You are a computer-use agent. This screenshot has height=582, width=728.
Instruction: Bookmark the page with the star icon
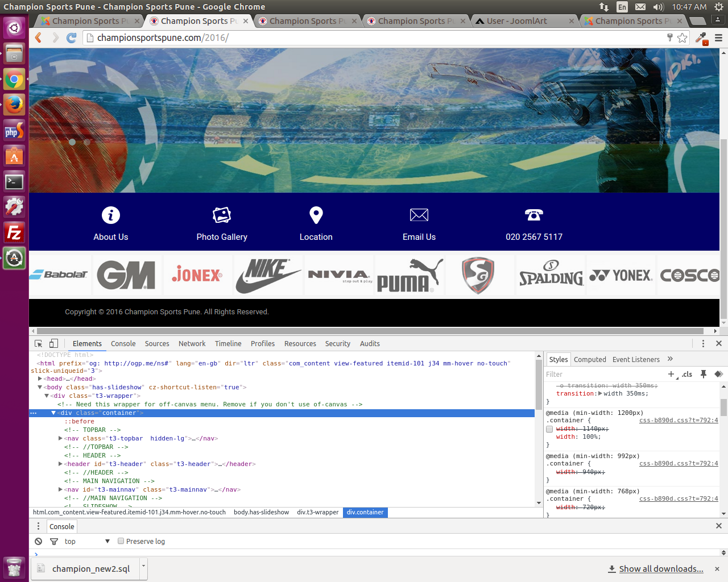click(x=681, y=38)
